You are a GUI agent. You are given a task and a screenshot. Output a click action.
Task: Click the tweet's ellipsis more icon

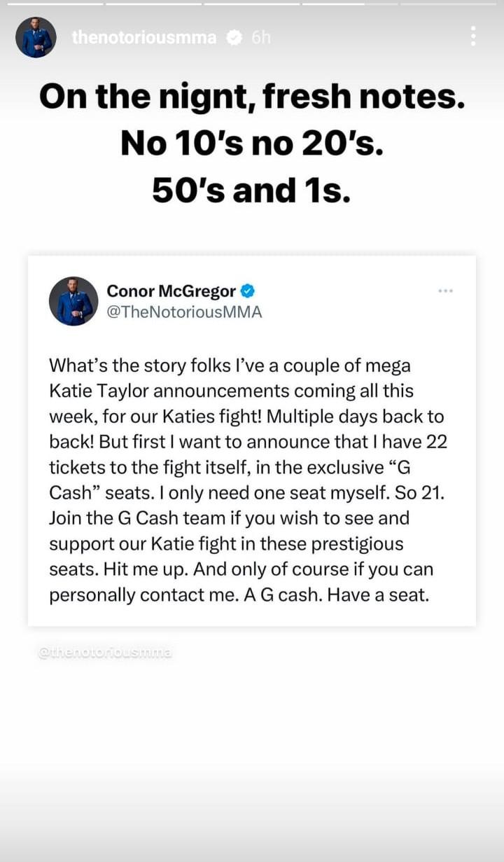(445, 290)
